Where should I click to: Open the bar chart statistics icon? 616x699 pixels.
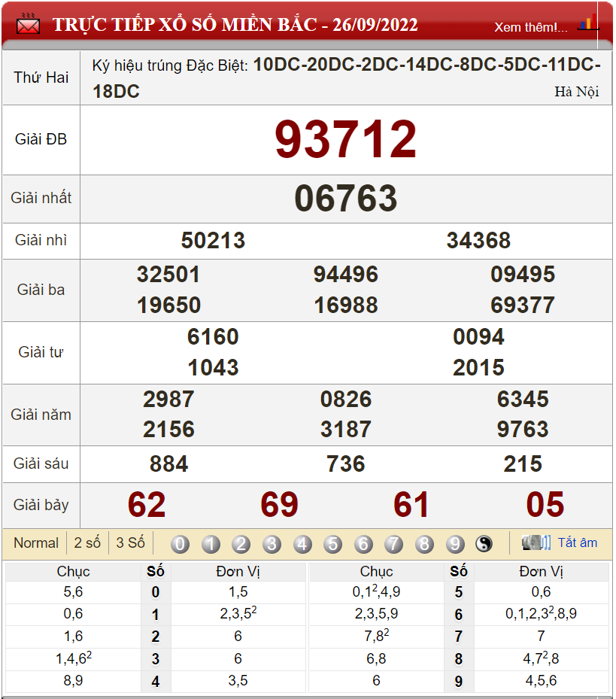[x=587, y=23]
